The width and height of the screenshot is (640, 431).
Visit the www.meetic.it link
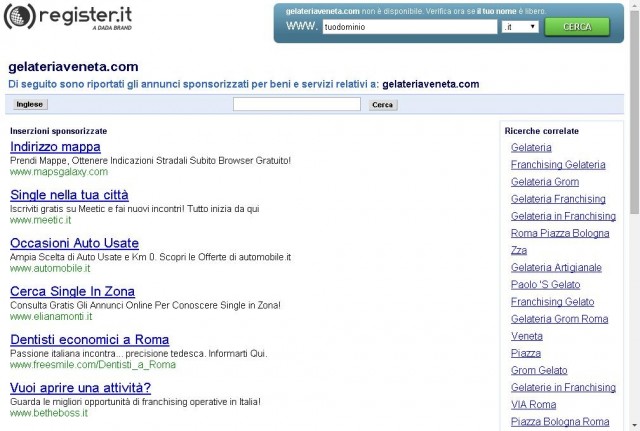(x=40, y=220)
